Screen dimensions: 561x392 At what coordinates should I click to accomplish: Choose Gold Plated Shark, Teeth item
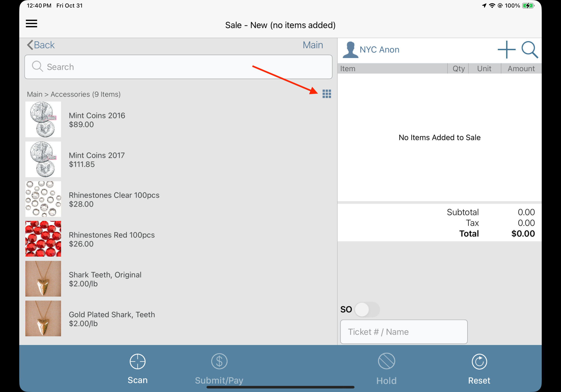[112, 319]
